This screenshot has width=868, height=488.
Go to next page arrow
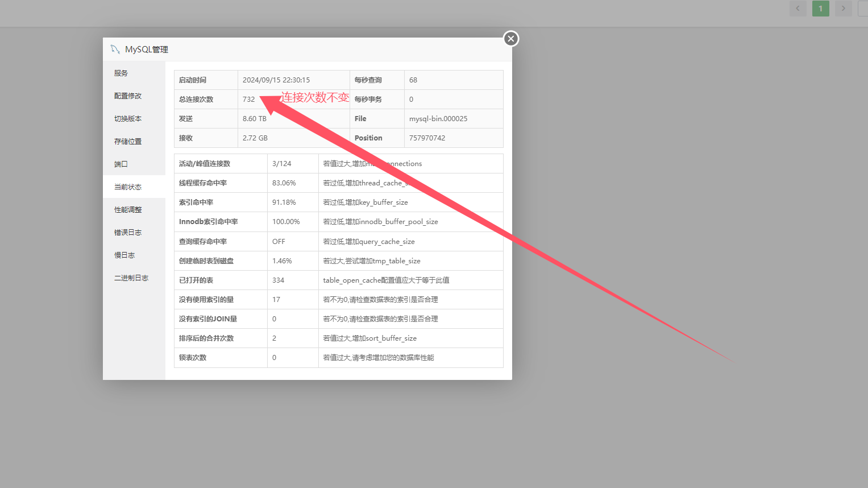tap(844, 9)
